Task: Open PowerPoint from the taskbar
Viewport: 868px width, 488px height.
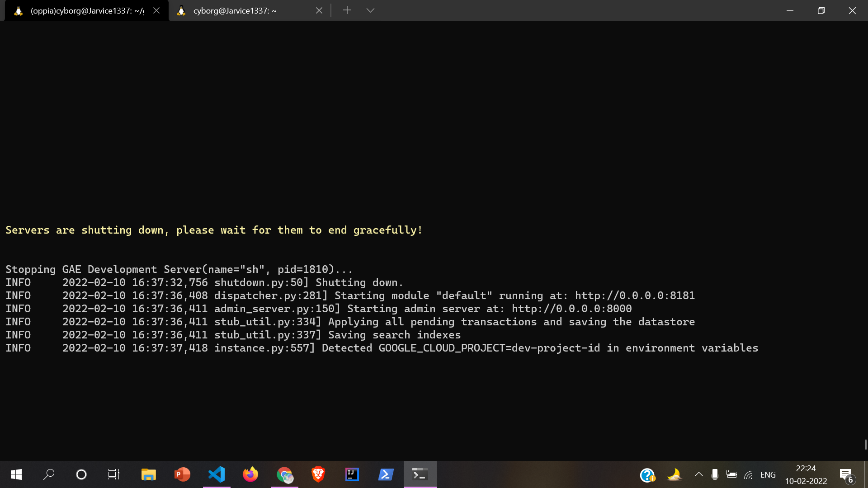Action: [x=182, y=474]
